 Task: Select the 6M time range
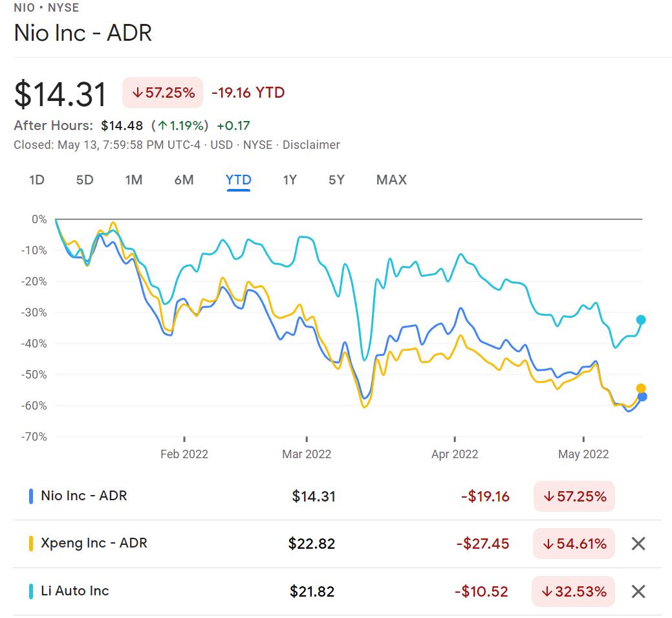coord(184,180)
